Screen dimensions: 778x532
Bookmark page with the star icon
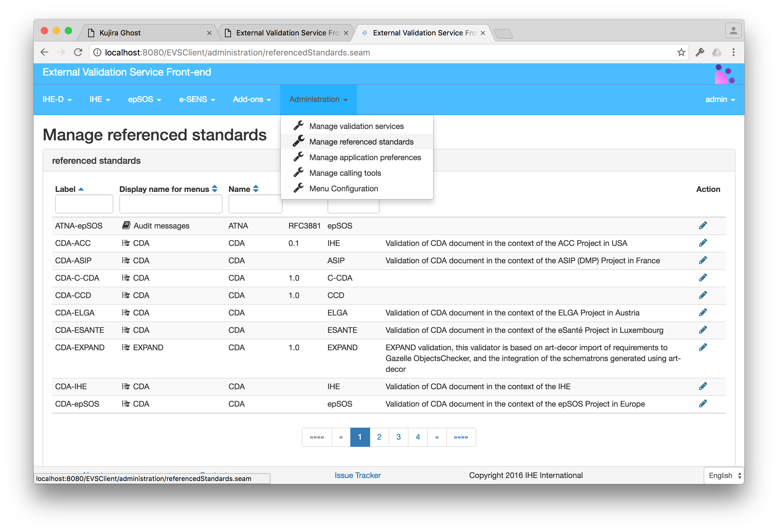click(681, 52)
